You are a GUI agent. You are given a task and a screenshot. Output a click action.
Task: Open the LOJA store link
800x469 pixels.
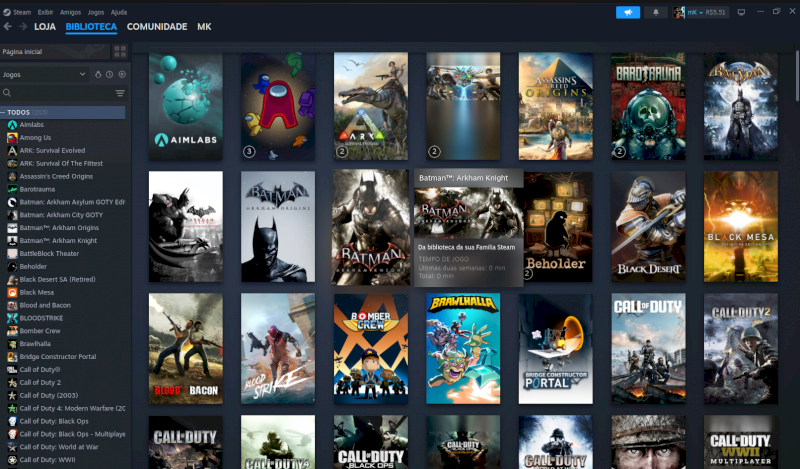(x=45, y=27)
